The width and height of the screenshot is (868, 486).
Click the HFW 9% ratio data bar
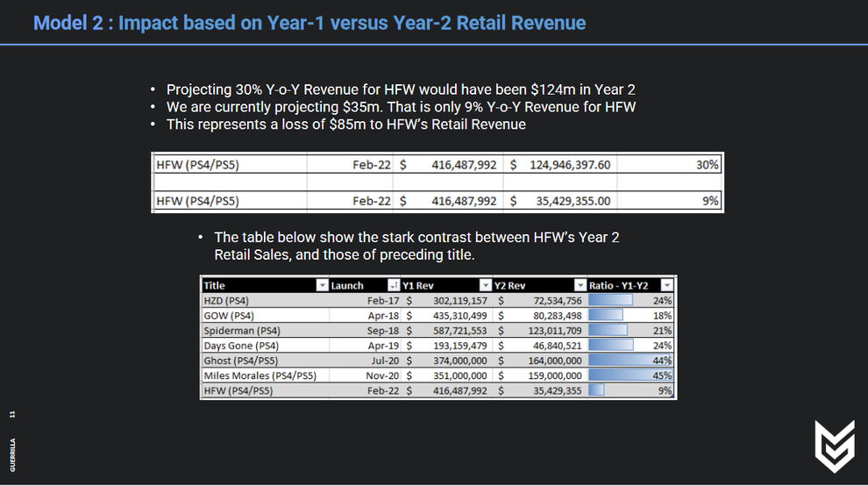(x=595, y=390)
